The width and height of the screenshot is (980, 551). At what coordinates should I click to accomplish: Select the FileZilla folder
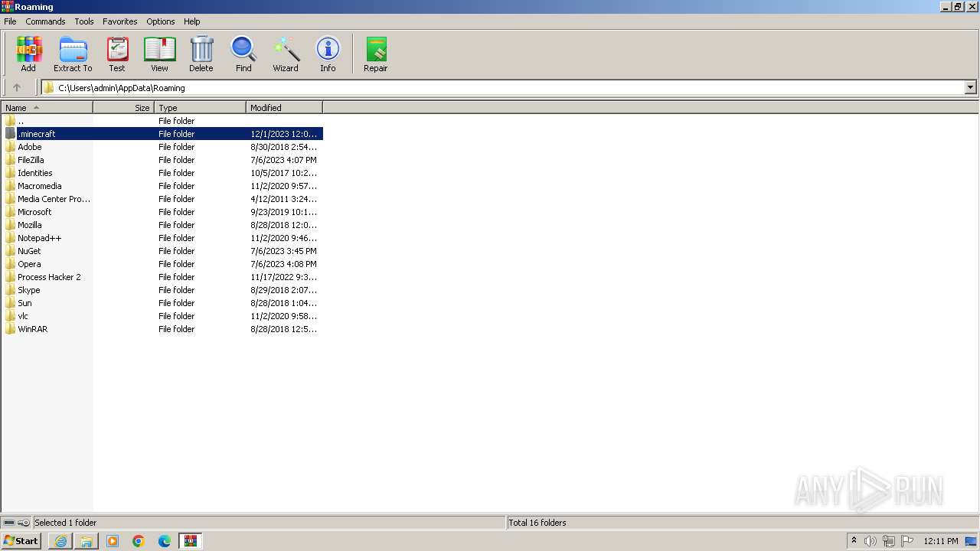coord(162,160)
